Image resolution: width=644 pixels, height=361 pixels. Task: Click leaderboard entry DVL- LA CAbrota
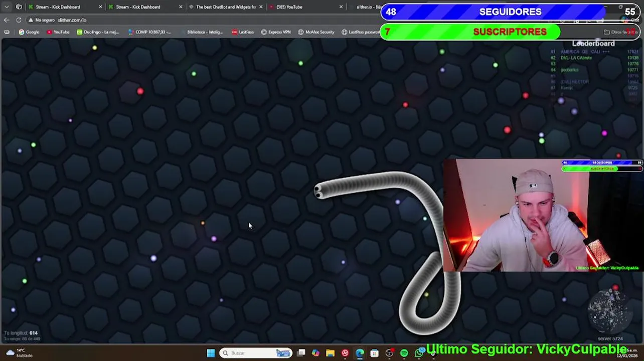[576, 58]
